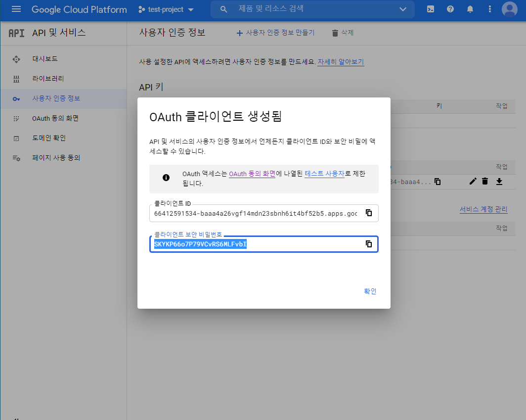Follow the 테스트 사용자 link in dialog

click(324, 174)
